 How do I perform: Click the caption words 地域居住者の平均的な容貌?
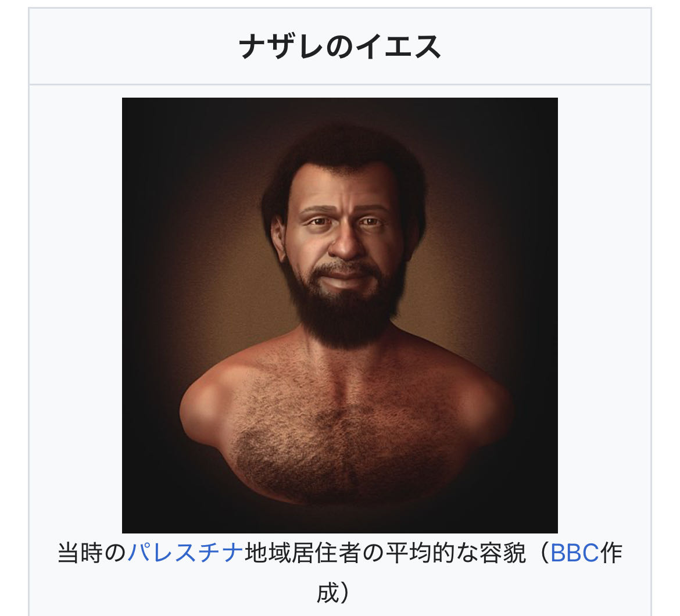385,553
